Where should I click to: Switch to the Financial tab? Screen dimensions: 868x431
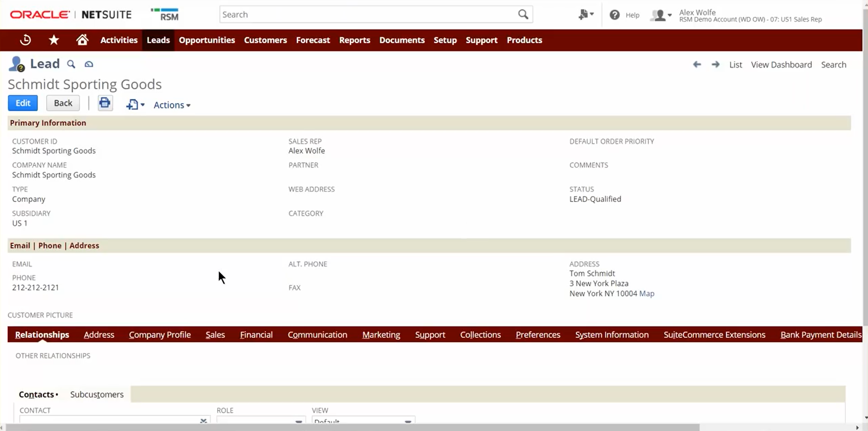coord(256,335)
